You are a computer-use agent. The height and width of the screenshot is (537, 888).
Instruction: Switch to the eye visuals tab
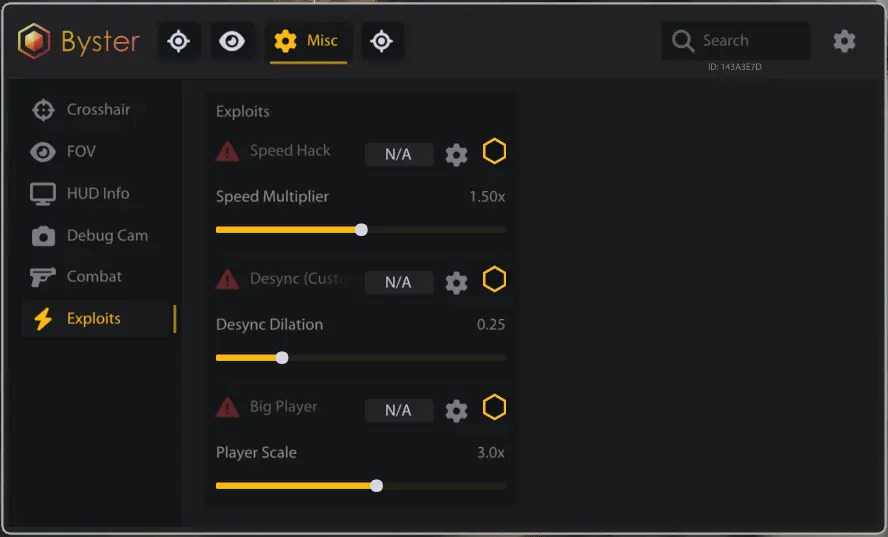232,41
